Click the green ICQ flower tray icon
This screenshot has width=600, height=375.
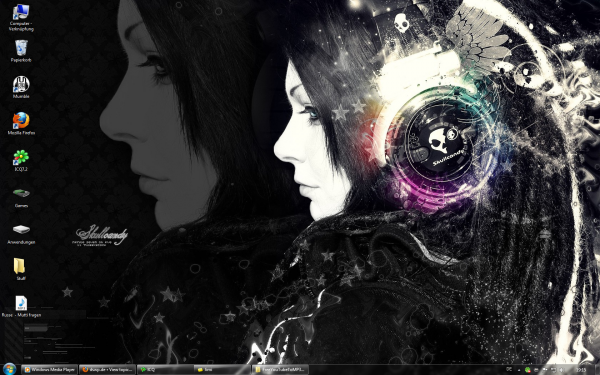528,370
